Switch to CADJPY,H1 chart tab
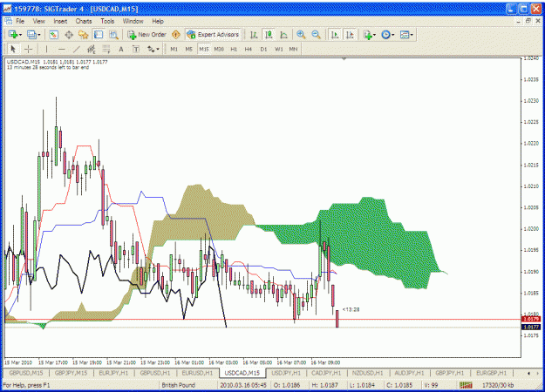545x392 pixels. [x=326, y=373]
